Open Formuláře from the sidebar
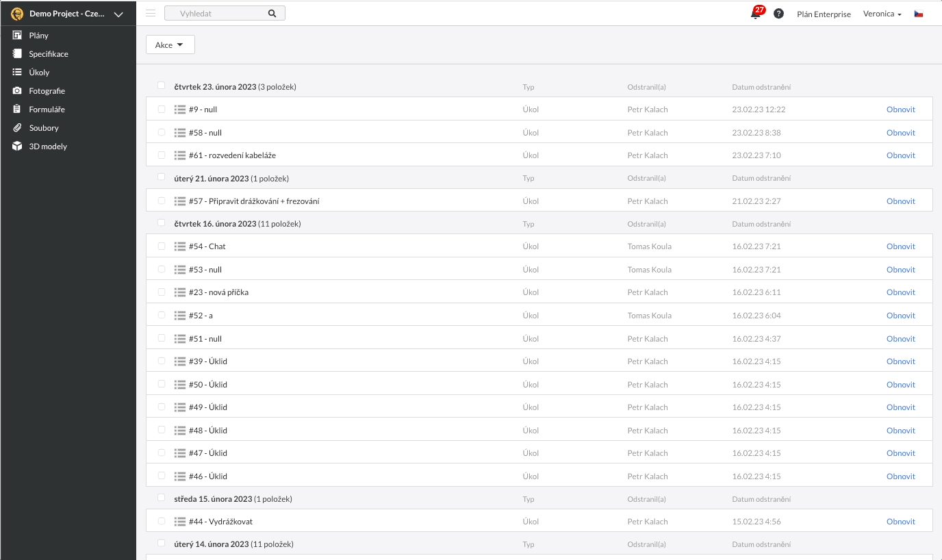This screenshot has height=560, width=942. tap(47, 109)
